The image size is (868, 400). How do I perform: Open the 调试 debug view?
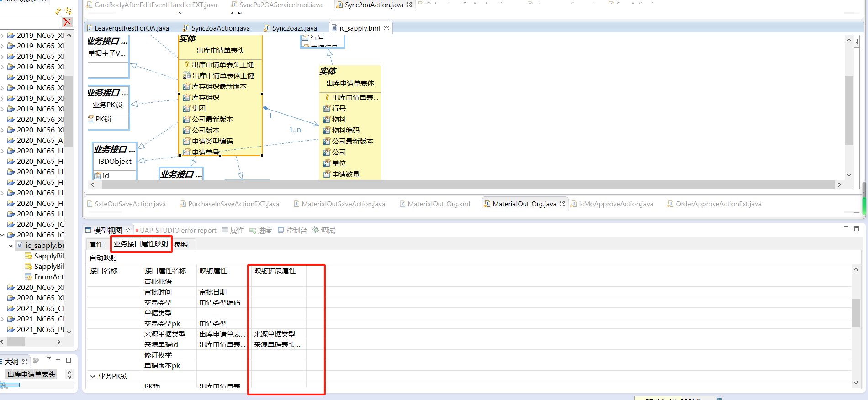coord(323,230)
